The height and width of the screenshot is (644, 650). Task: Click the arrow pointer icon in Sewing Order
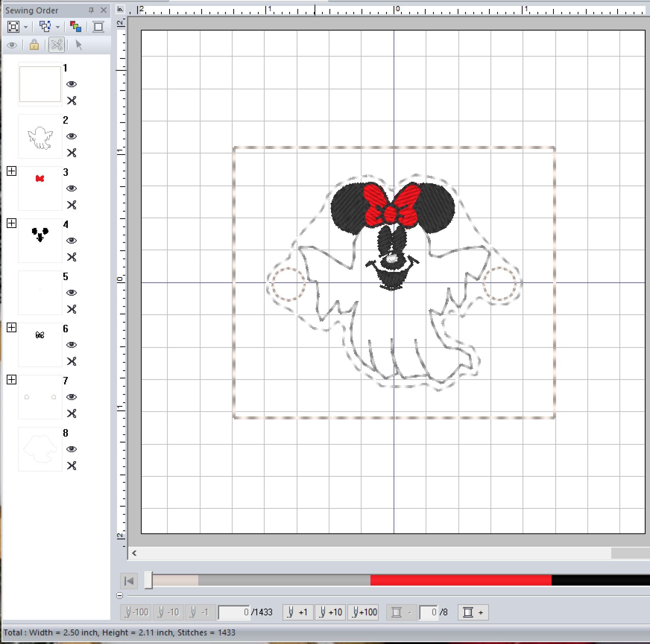pyautogui.click(x=79, y=45)
